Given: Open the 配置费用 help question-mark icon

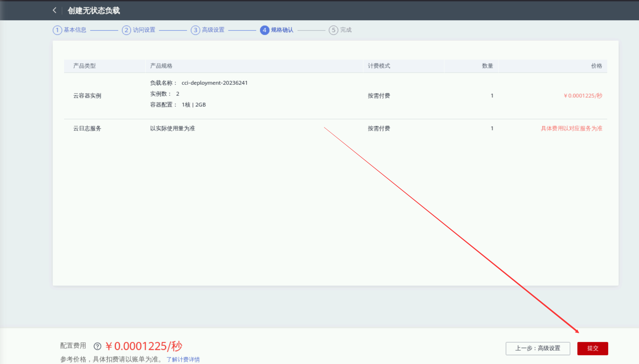Looking at the screenshot, I should click(97, 346).
